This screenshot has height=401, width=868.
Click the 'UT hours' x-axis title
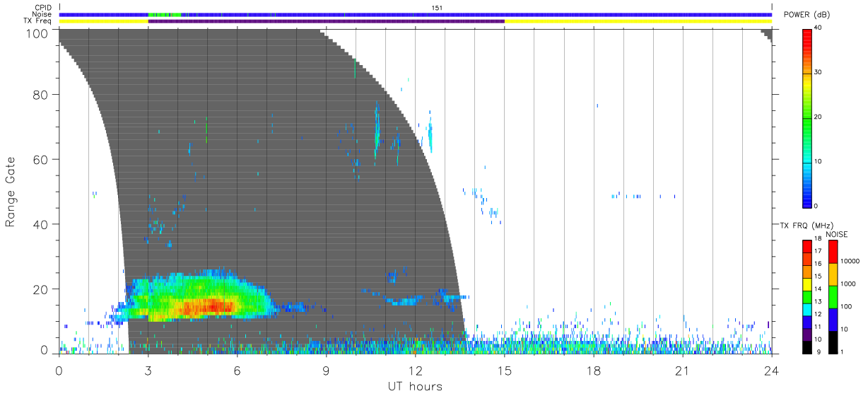pos(415,386)
